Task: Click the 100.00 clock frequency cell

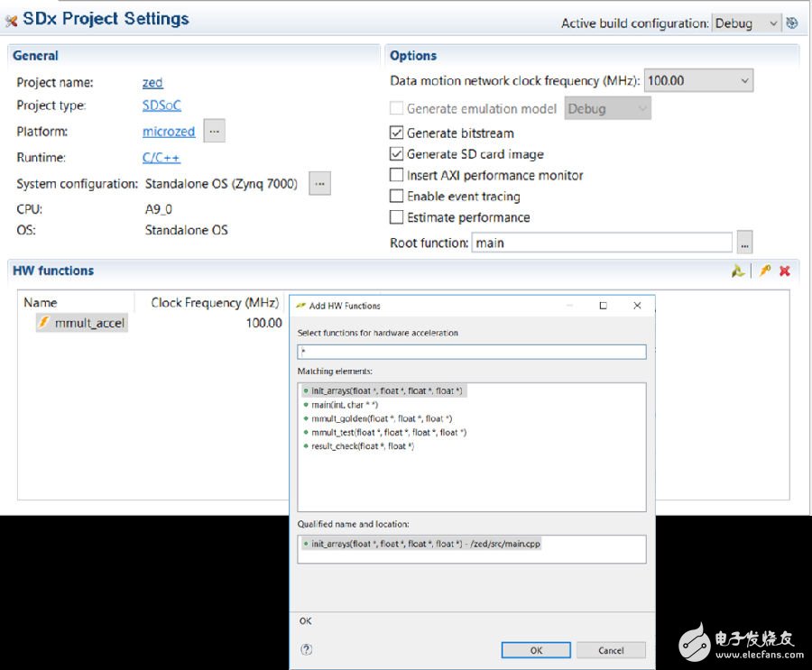Action: click(x=263, y=323)
